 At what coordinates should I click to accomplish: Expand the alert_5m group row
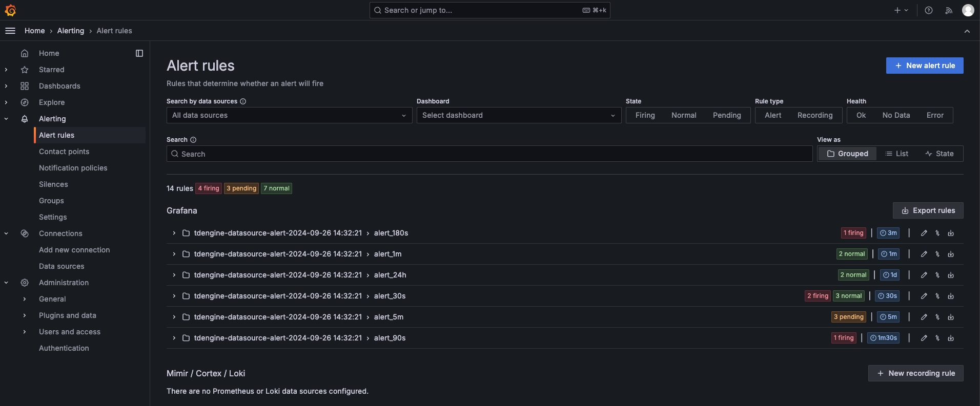174,317
